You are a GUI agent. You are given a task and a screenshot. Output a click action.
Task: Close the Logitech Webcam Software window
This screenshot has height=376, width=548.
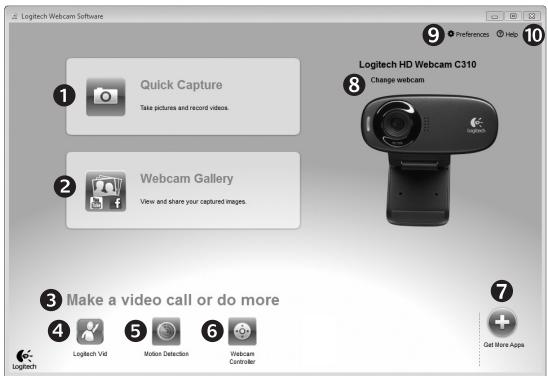pos(532,16)
